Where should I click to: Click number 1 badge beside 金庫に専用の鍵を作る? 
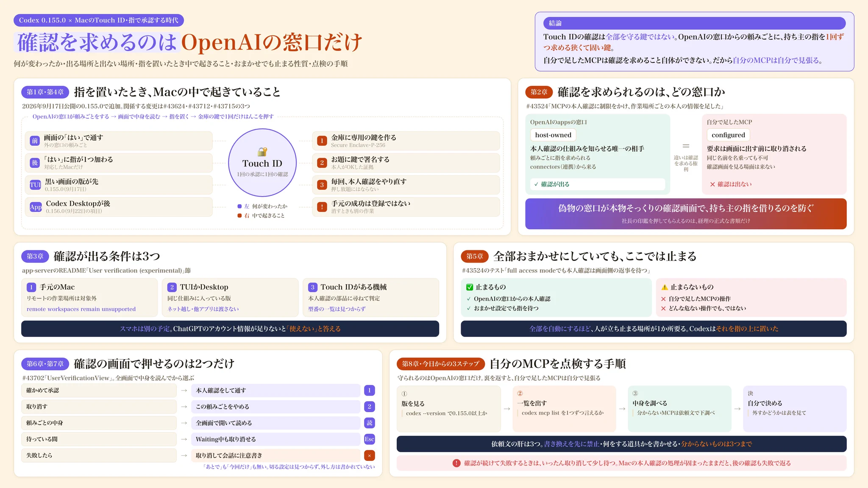322,141
